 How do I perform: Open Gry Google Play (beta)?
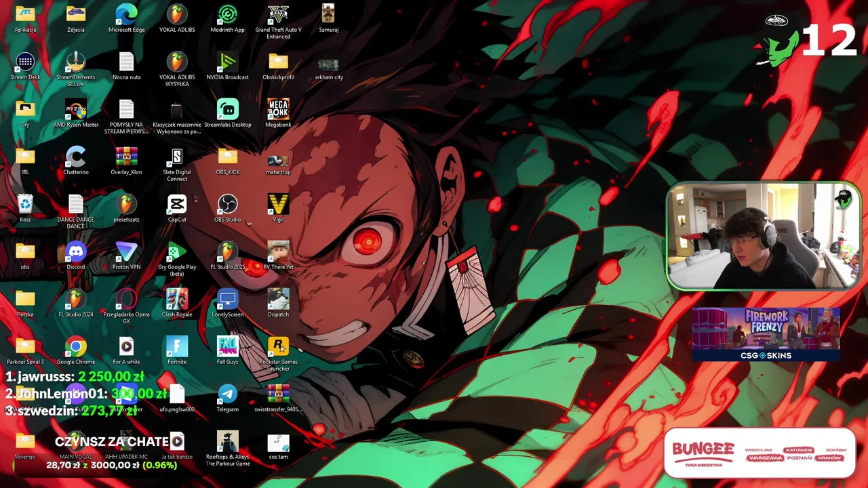coord(177,259)
